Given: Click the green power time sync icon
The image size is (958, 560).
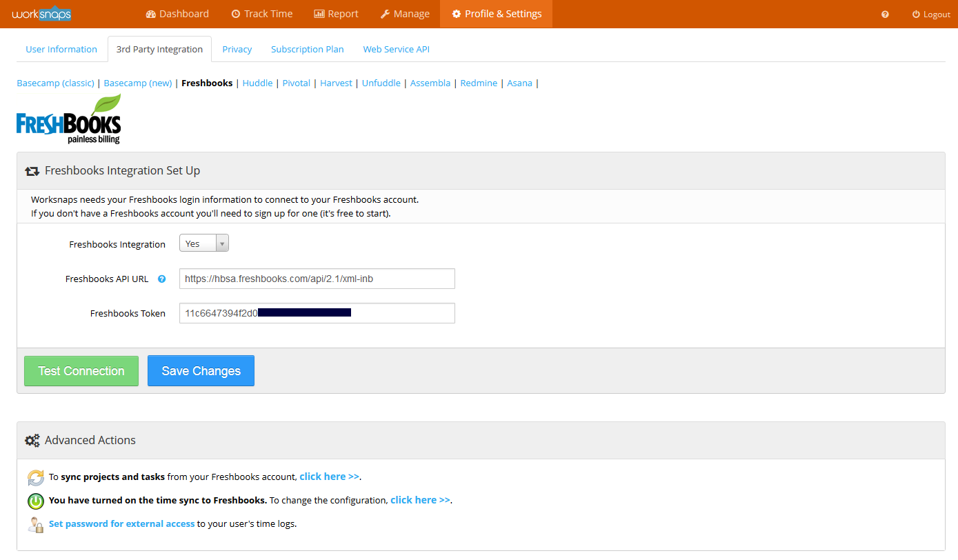Looking at the screenshot, I should (x=36, y=501).
